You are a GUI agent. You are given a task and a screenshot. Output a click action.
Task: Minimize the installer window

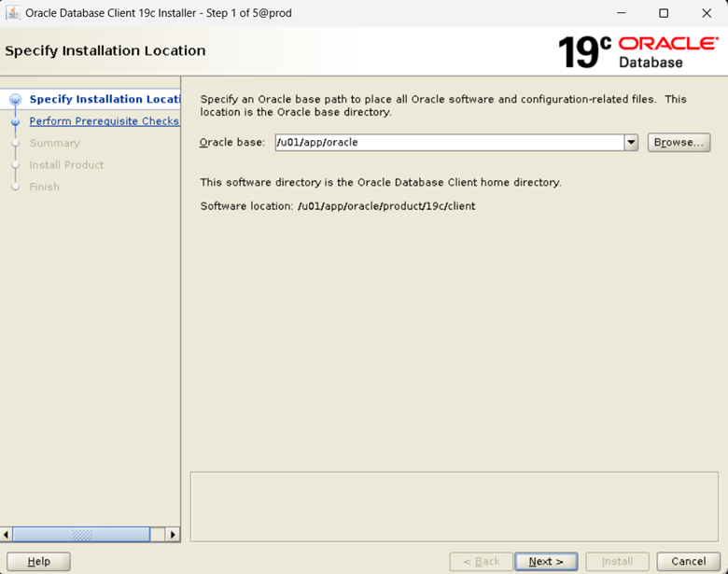point(622,13)
